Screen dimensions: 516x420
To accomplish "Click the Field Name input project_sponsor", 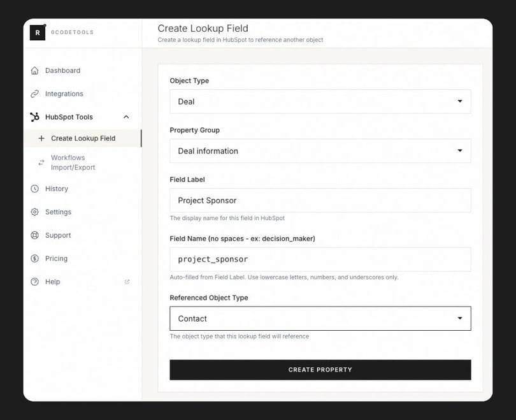I will pos(320,259).
